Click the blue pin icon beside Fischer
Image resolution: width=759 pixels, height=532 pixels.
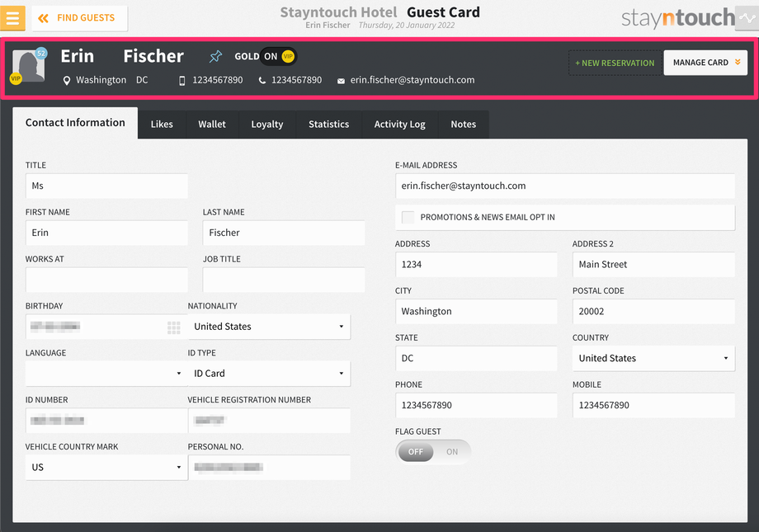tap(215, 57)
